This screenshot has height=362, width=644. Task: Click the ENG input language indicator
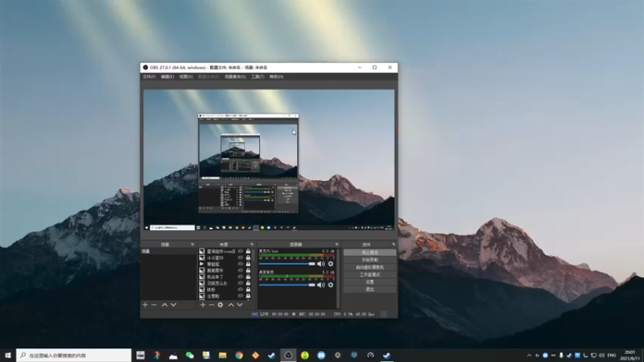(612, 356)
